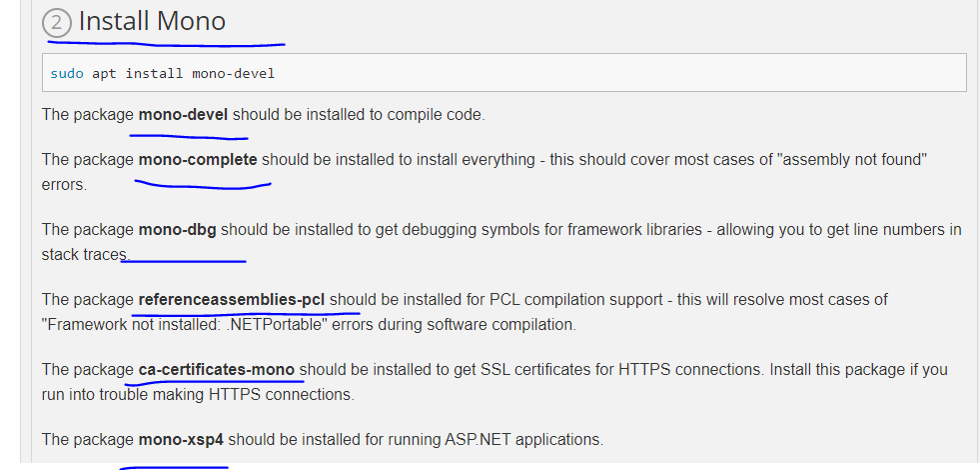Select the bold "mono-dbg" package name

point(178,230)
